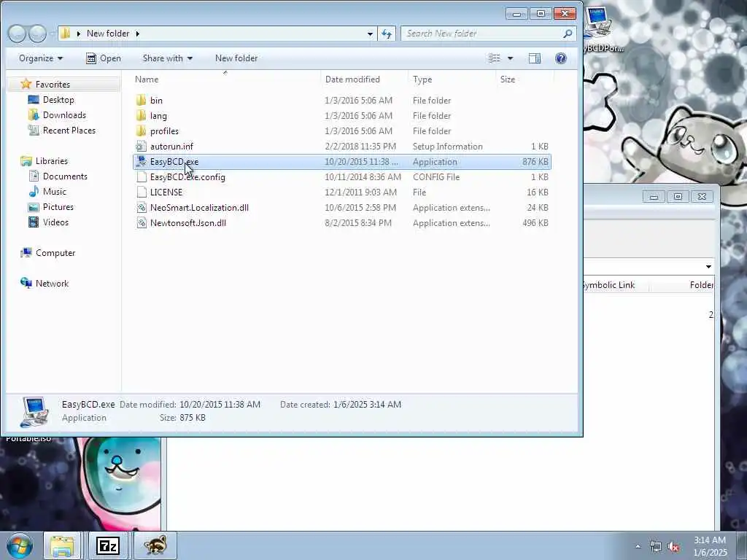Screen dimensions: 747x560
Task: Open dropdown in the background window
Action: 708,267
